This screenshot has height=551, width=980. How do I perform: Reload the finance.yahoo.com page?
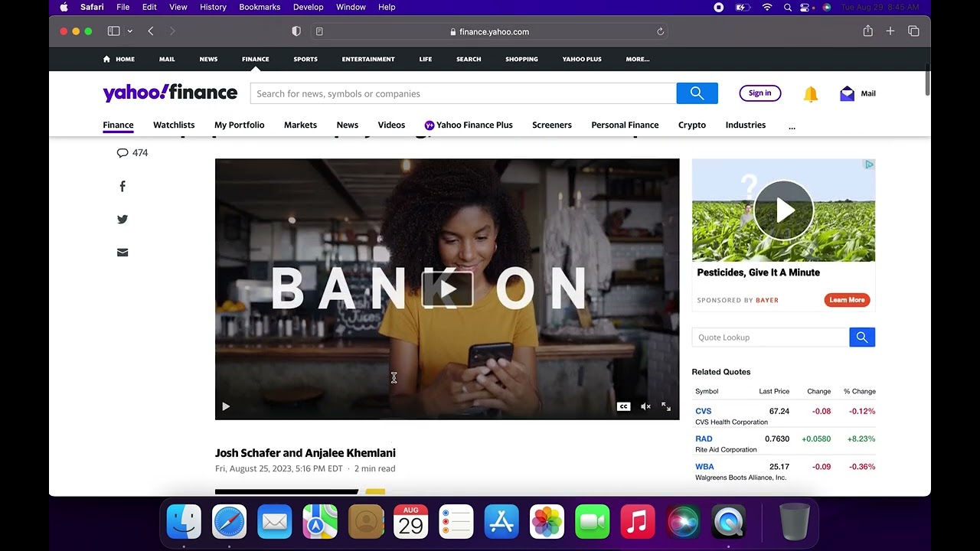pos(660,32)
